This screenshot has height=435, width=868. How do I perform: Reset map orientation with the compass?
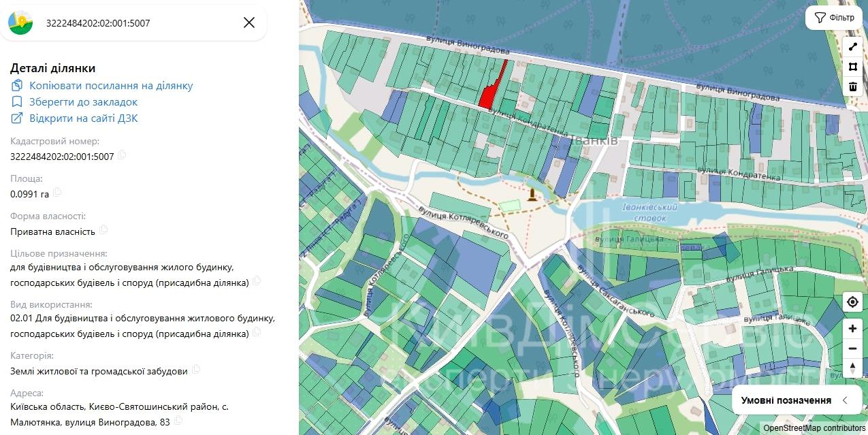[x=852, y=368]
